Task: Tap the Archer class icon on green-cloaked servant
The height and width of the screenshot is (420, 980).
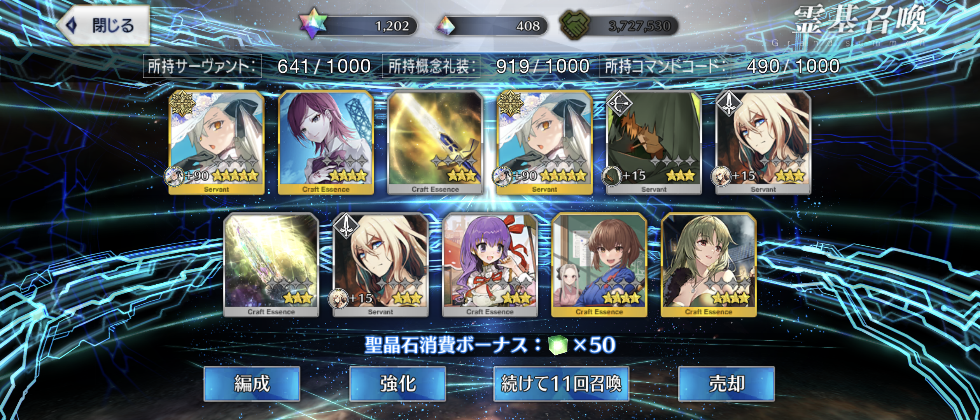Action: pyautogui.click(x=620, y=104)
